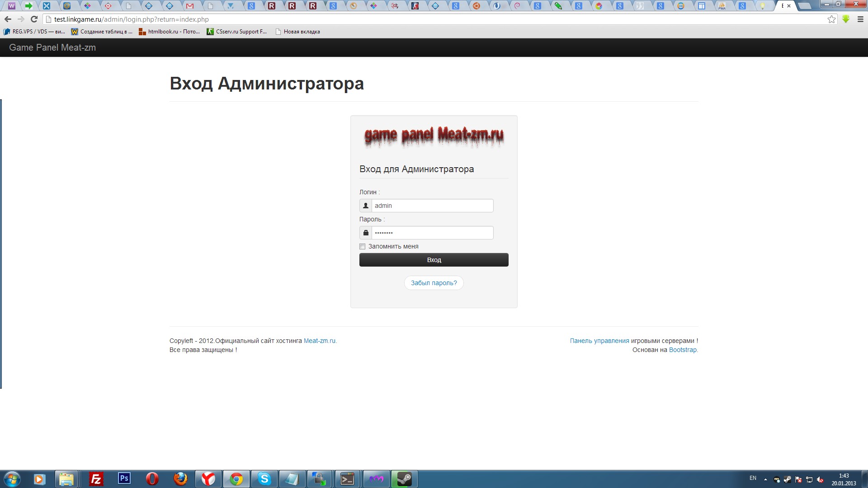Screen dimensions: 868x488
Task: Open Windows Explorer folder in taskbar
Action: (x=66, y=479)
